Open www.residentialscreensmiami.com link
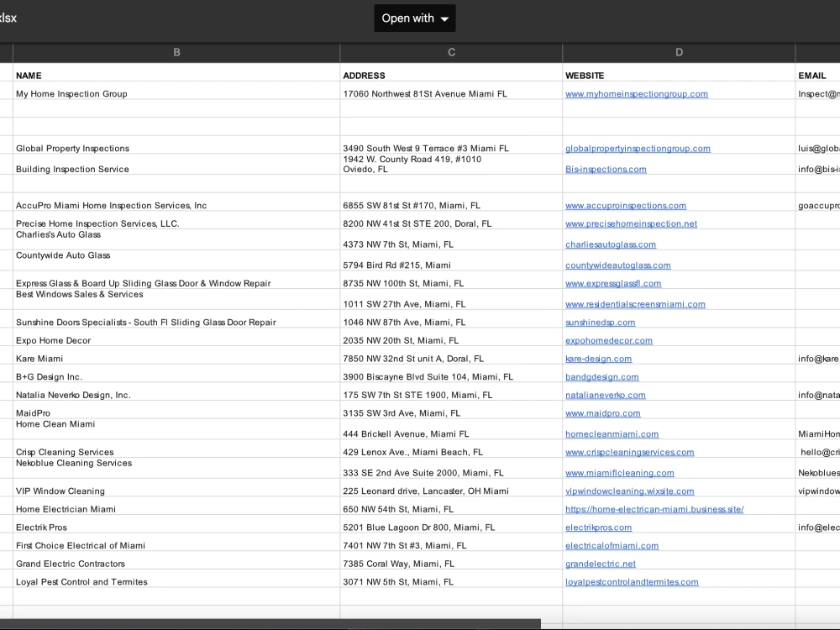Image resolution: width=840 pixels, height=630 pixels. (635, 305)
